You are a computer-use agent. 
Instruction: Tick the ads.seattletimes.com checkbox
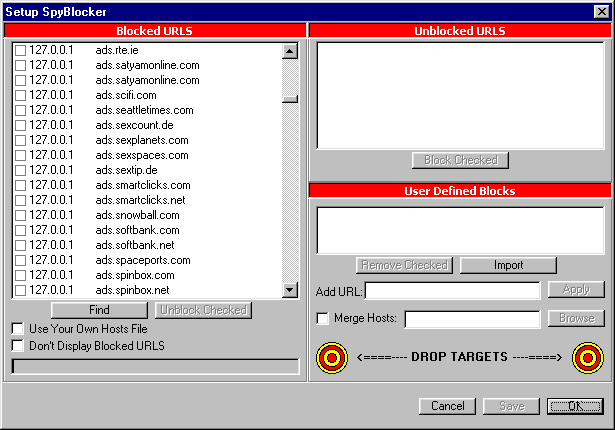tap(20, 110)
